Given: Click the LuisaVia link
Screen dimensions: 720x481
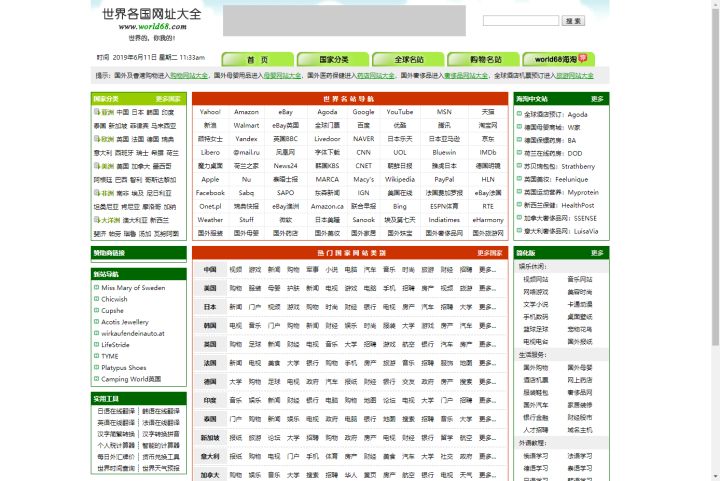Looking at the screenshot, I should pyautogui.click(x=561, y=231).
